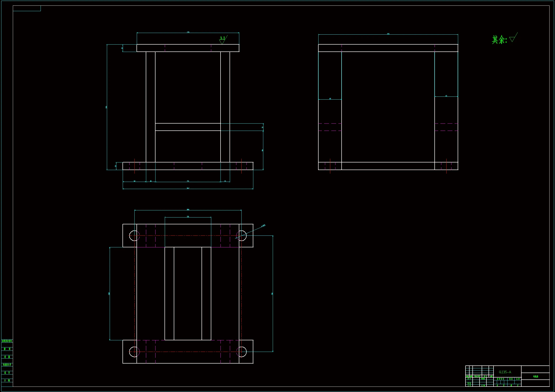The image size is (555, 392).
Task: Click the empty box at top-left frame corner
Action: [27, 9]
